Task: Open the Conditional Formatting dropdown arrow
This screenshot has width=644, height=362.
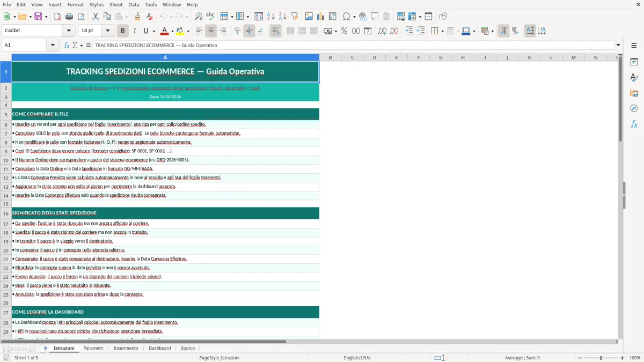Action: tap(492, 31)
